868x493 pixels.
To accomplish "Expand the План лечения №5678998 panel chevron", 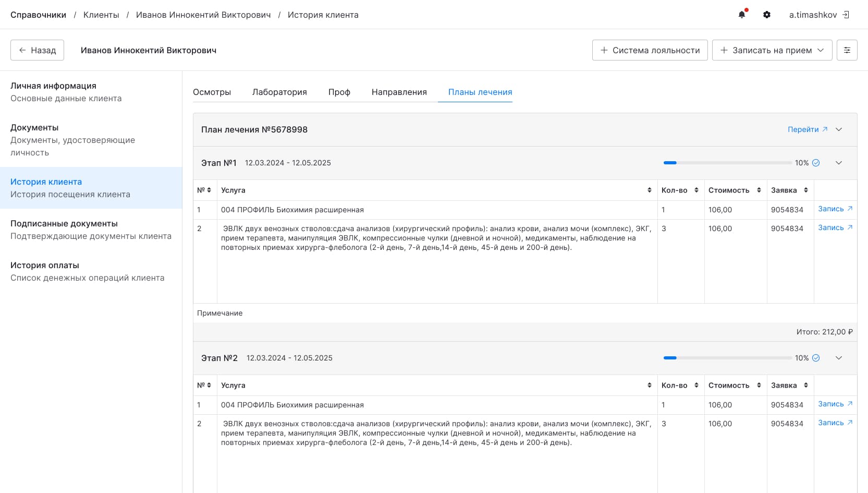I will coord(839,129).
